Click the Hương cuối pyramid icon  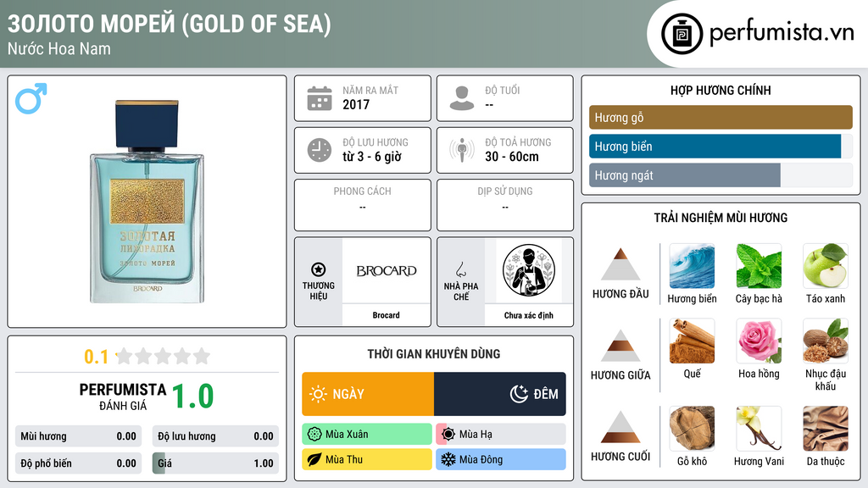tap(620, 427)
